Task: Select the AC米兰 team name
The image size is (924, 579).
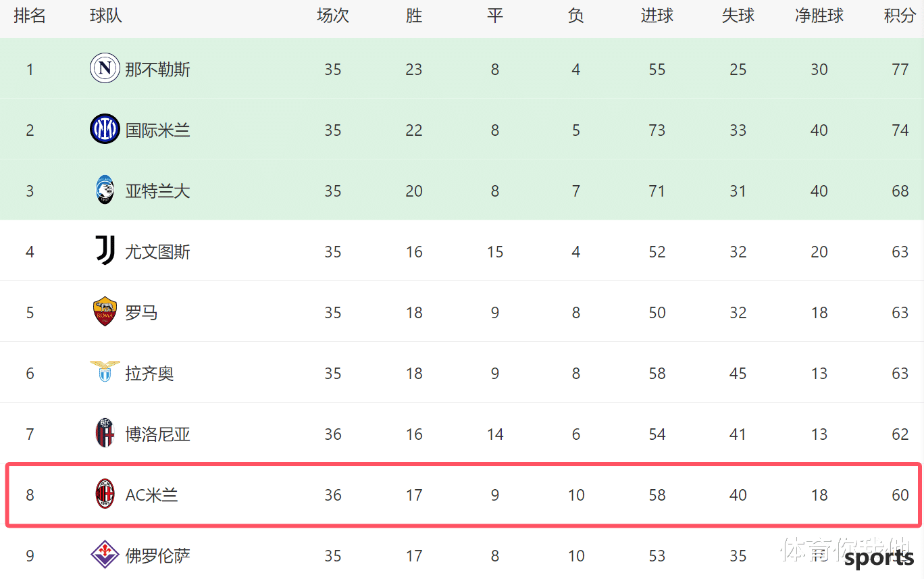Action: tap(151, 495)
